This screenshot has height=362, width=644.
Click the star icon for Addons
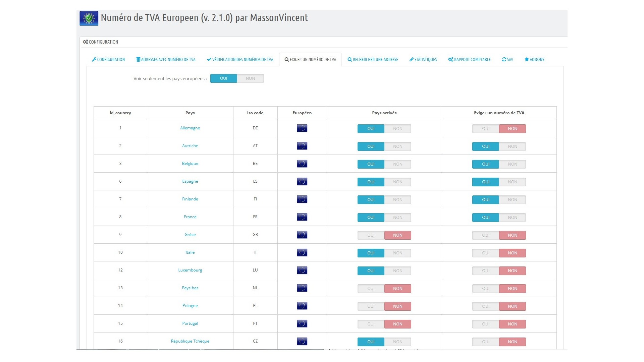click(527, 60)
